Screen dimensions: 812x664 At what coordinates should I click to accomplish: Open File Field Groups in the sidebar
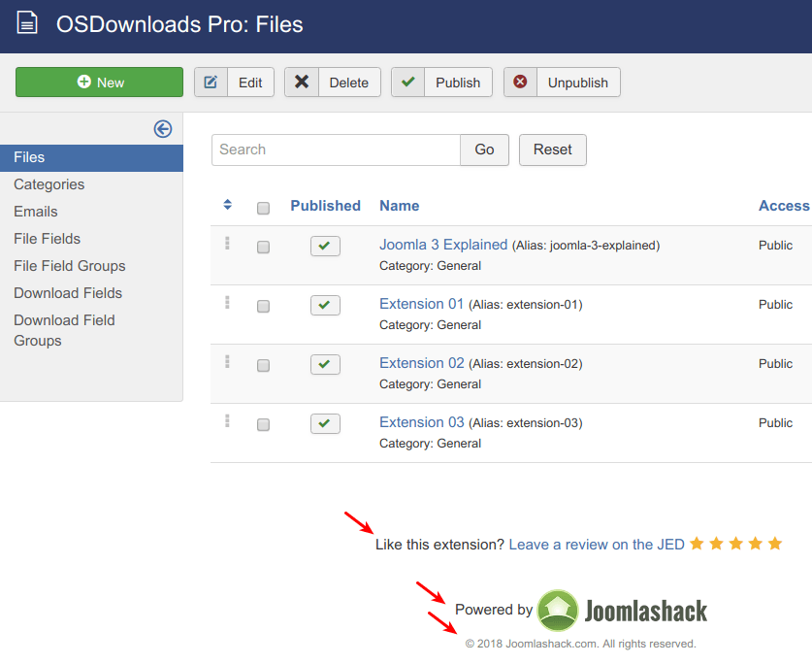[70, 266]
